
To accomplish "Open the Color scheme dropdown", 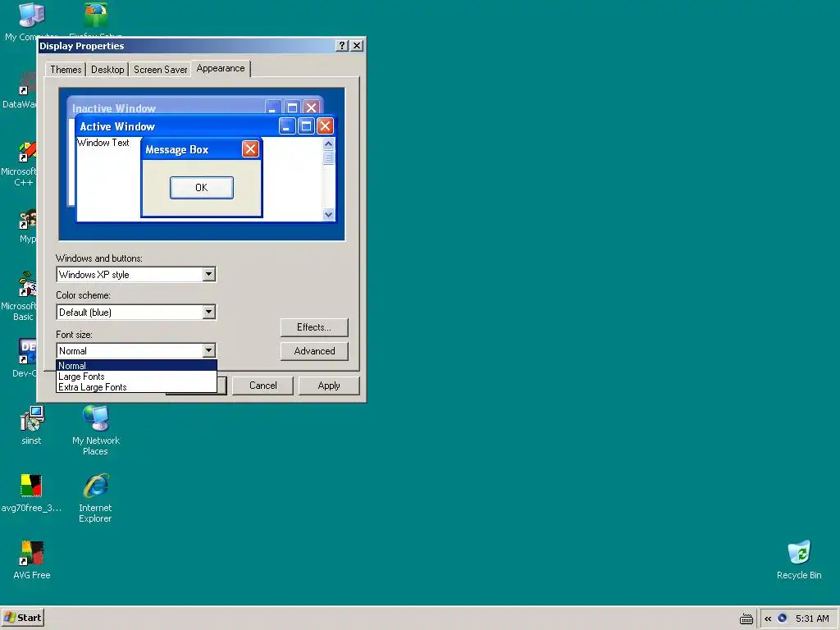I will pyautogui.click(x=209, y=312).
